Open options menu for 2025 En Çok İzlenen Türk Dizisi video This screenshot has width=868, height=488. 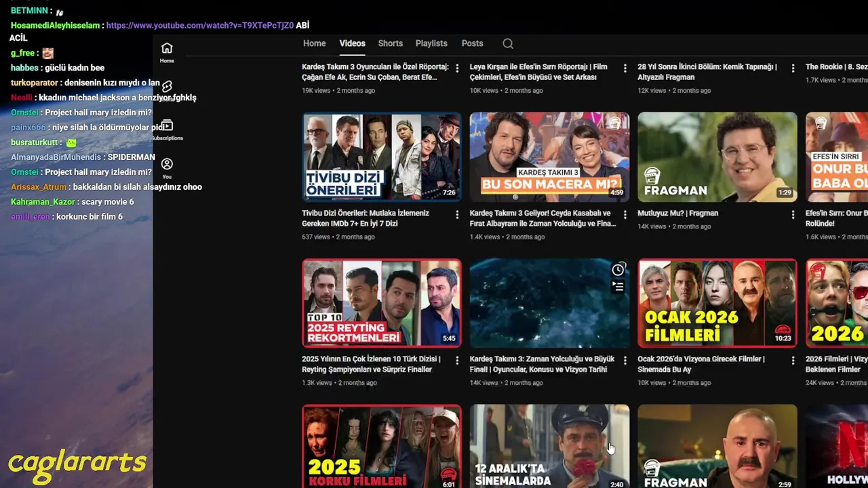457,361
